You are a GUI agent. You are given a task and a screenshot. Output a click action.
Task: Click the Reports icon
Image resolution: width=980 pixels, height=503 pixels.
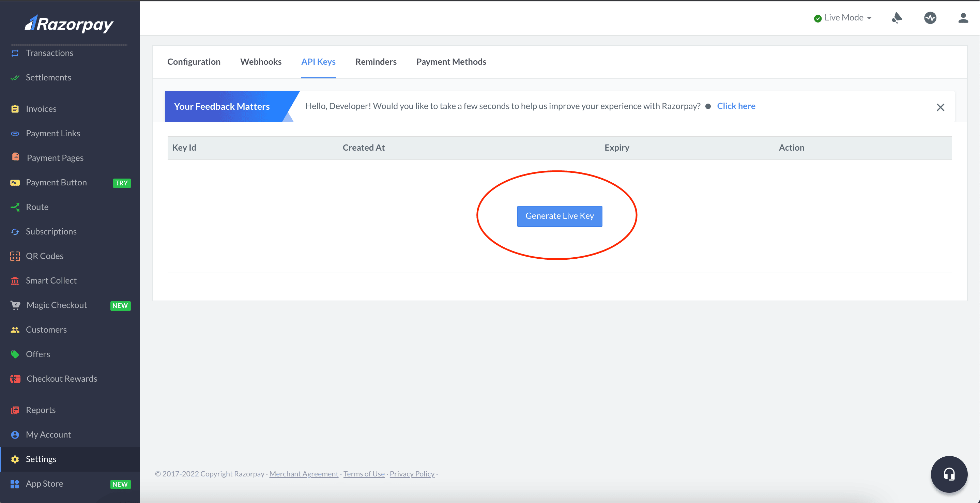[15, 410]
